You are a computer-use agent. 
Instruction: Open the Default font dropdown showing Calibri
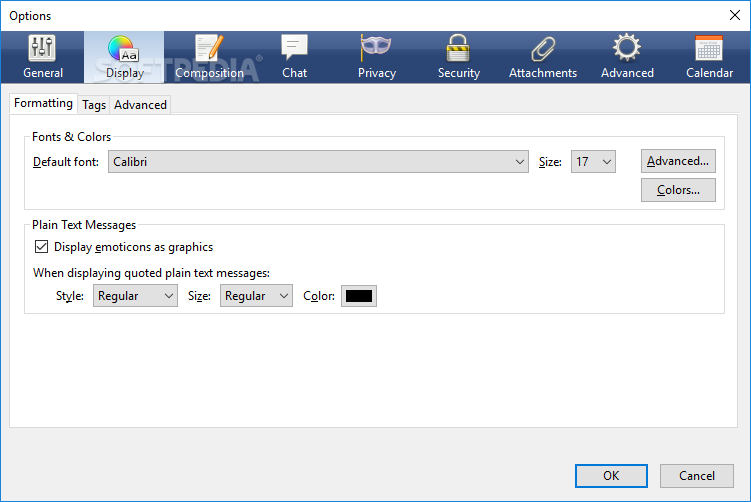click(x=318, y=162)
